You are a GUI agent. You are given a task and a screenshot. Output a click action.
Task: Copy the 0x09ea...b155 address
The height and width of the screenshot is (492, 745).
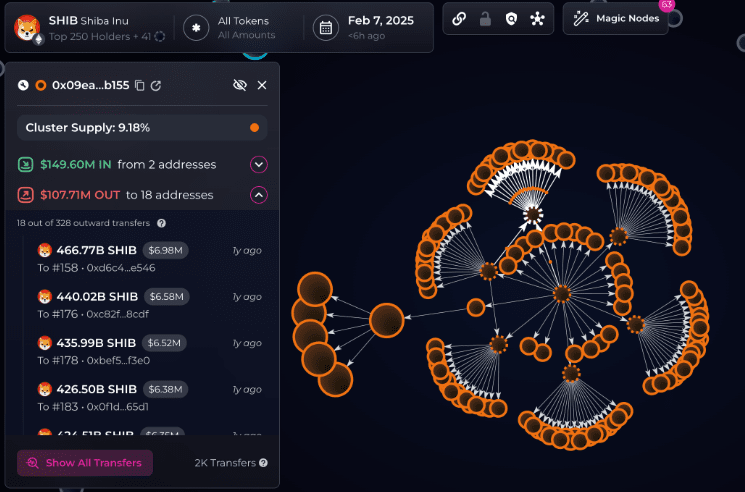[139, 85]
